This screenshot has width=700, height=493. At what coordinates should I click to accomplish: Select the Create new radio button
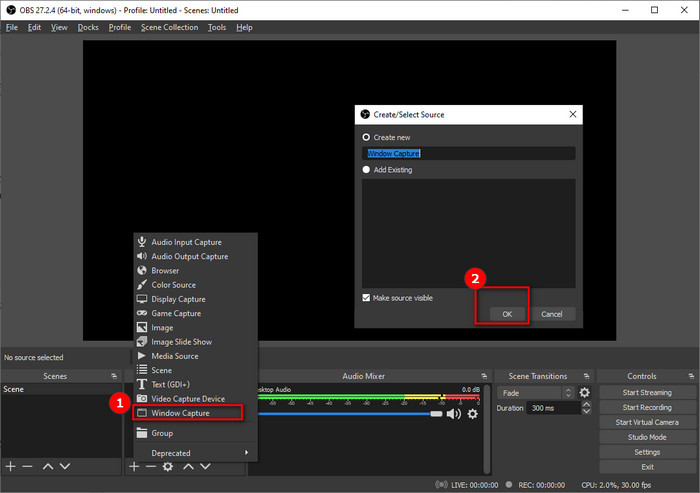point(366,137)
